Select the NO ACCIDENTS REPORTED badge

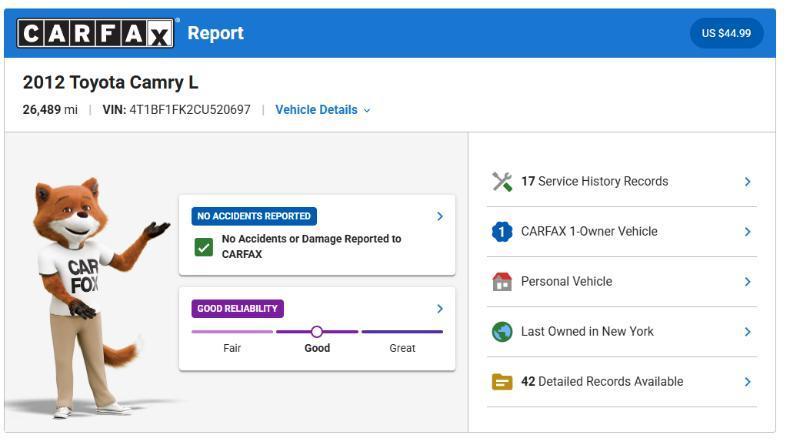(254, 216)
